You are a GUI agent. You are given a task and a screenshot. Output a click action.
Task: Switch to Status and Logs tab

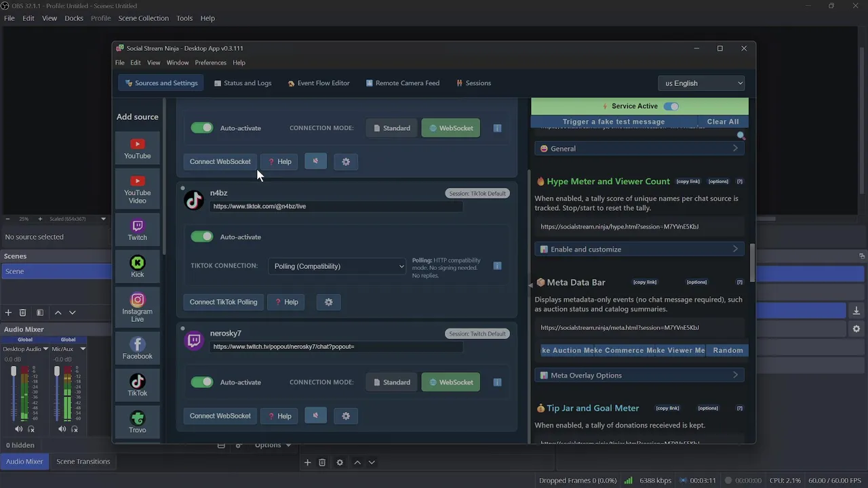coord(243,83)
